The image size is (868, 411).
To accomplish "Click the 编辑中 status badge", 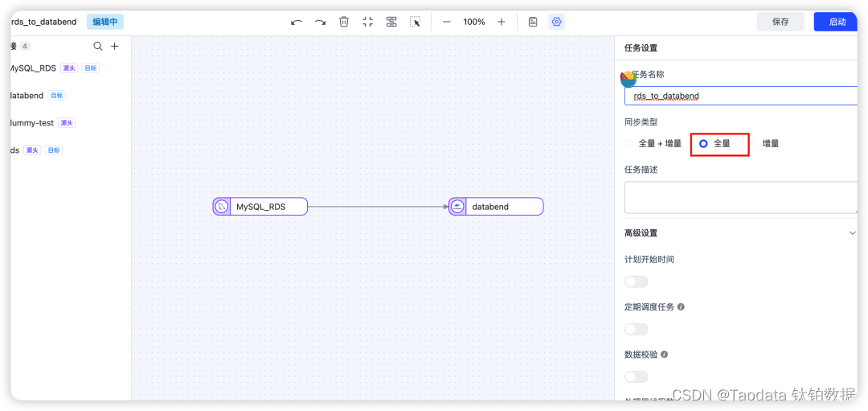I will click(x=105, y=23).
